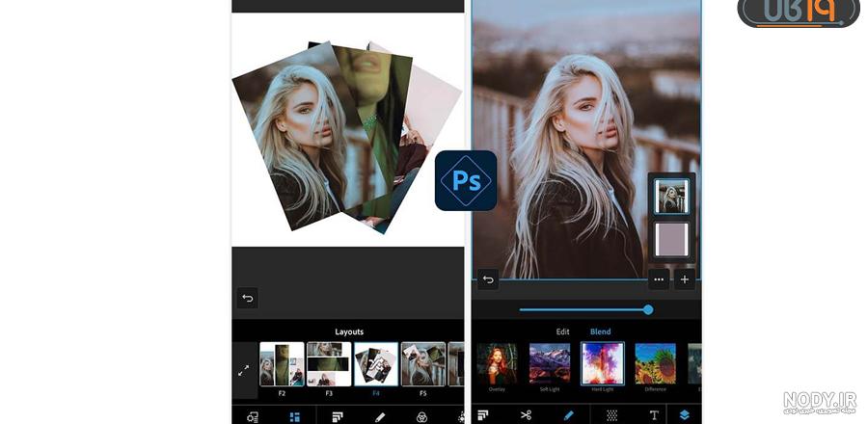Open the blue layers stack icon

[x=685, y=415]
